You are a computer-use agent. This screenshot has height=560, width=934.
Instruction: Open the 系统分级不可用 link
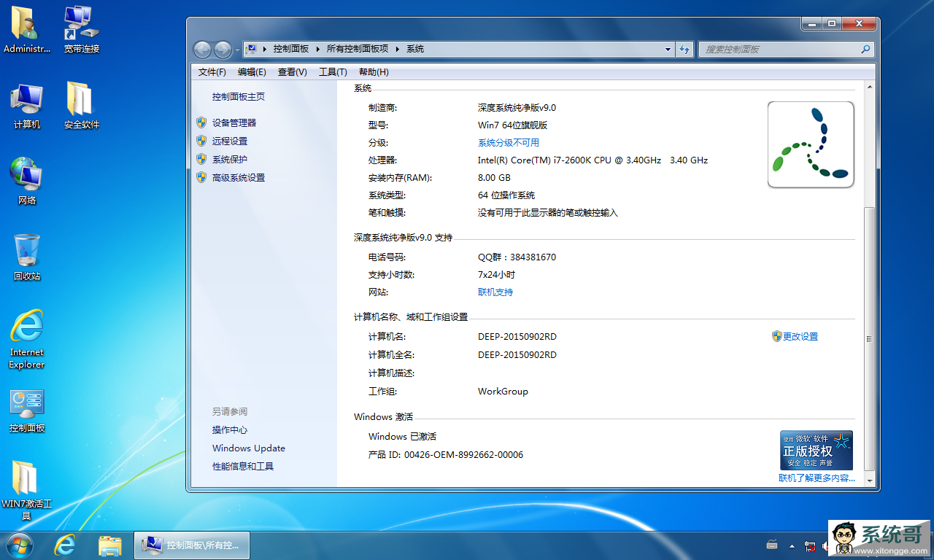coord(509,143)
